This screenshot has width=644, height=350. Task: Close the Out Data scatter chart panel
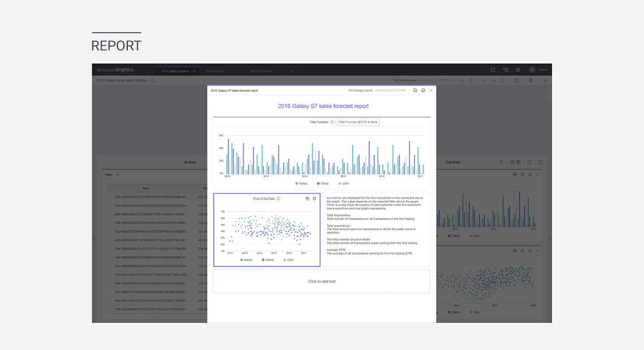(x=538, y=251)
